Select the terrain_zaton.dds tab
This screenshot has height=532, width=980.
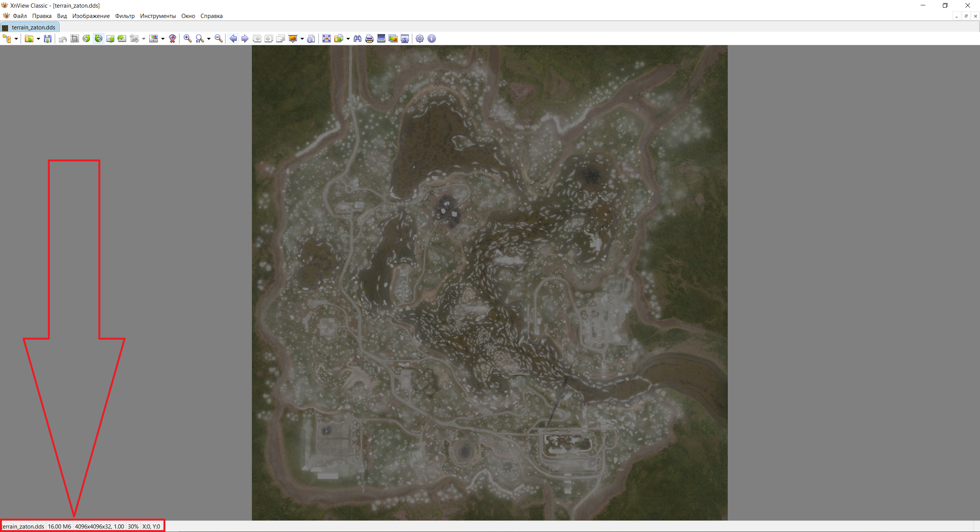click(x=30, y=28)
